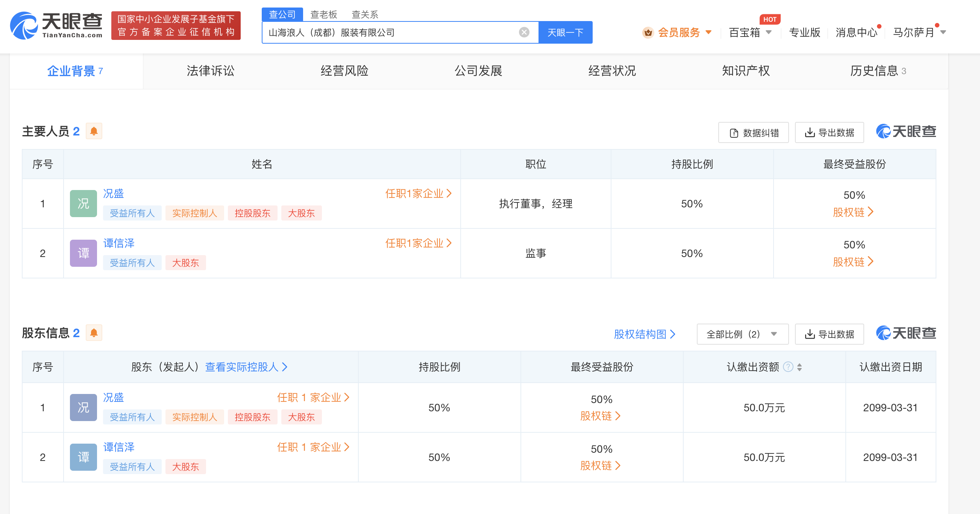Click 谭信泽 name in 股东信息 table
Viewport: 980px width, 514px height.
pos(119,447)
